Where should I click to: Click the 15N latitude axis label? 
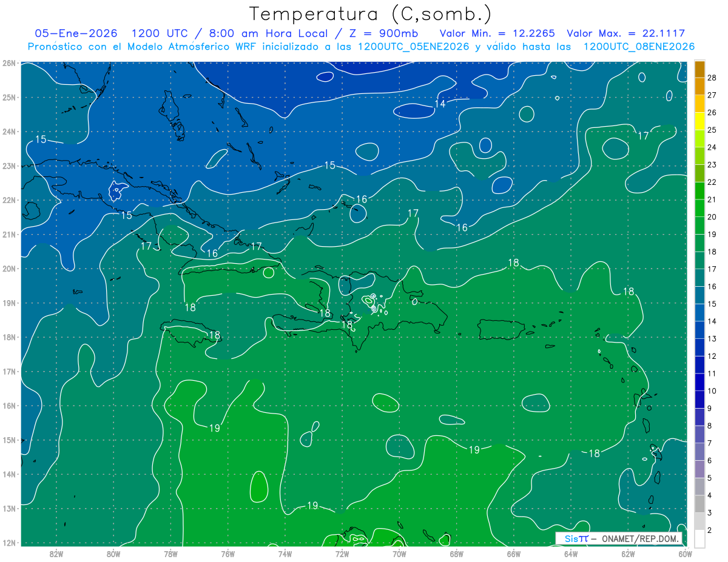(9, 440)
